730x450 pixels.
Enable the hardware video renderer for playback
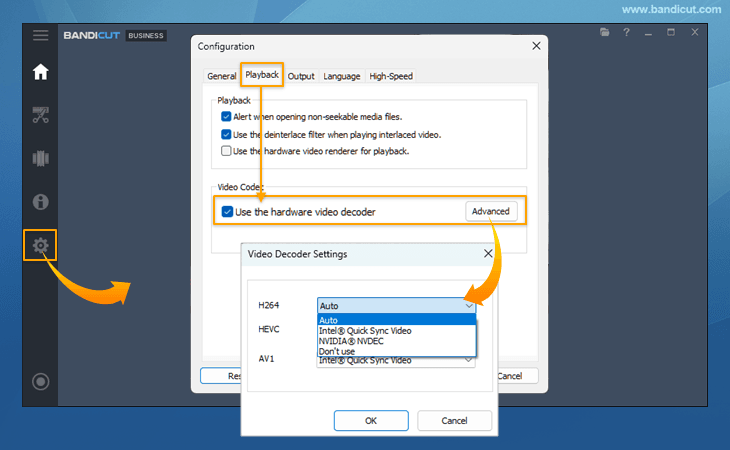(227, 151)
